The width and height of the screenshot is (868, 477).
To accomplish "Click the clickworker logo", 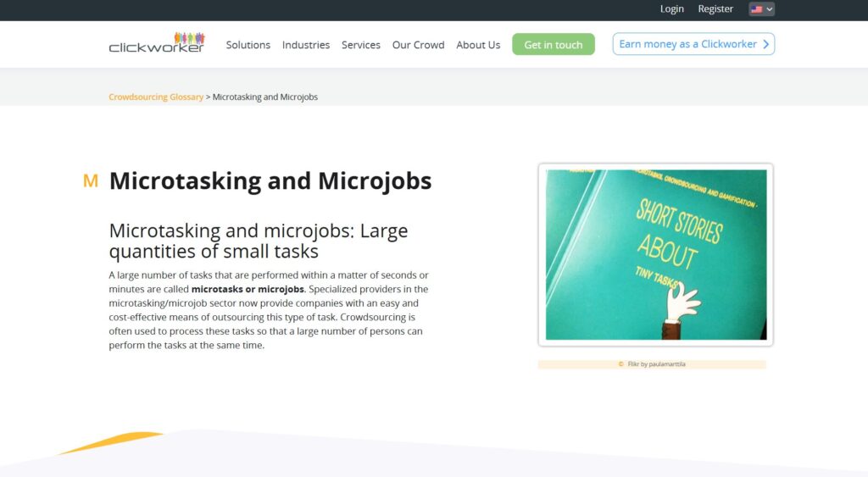I will [157, 42].
